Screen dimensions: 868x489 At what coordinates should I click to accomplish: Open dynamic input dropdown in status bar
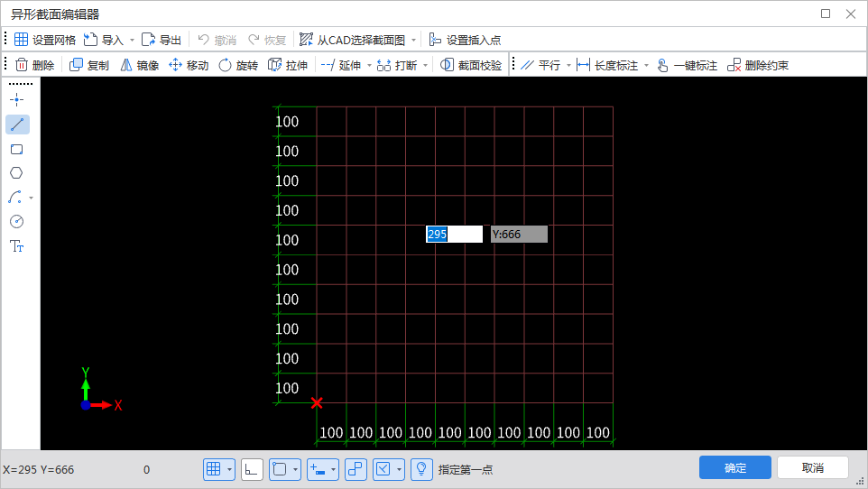[333, 469]
